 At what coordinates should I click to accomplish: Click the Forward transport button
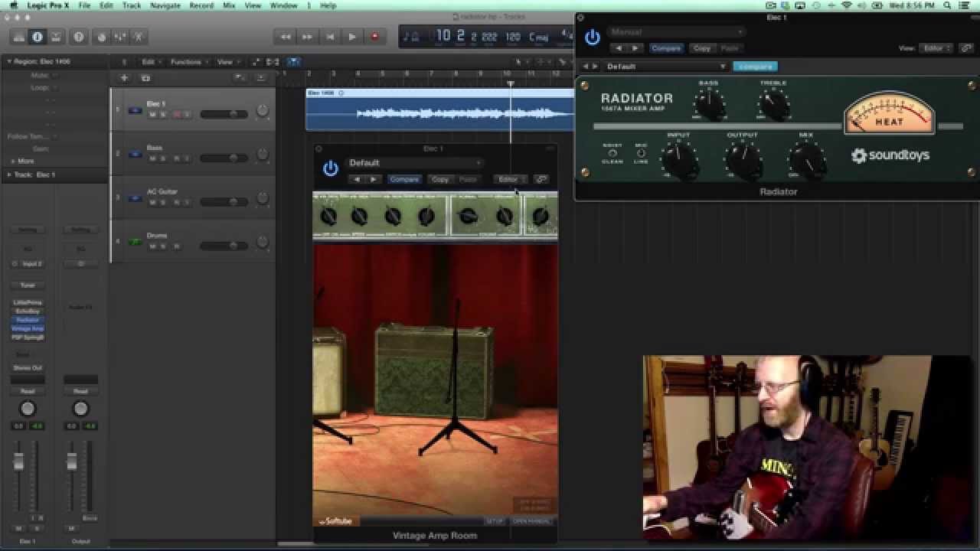pyautogui.click(x=307, y=37)
